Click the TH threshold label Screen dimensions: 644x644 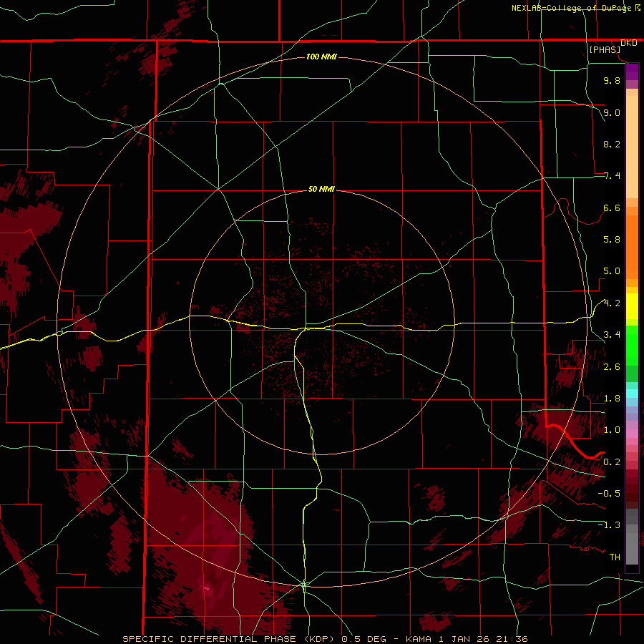[x=615, y=557]
